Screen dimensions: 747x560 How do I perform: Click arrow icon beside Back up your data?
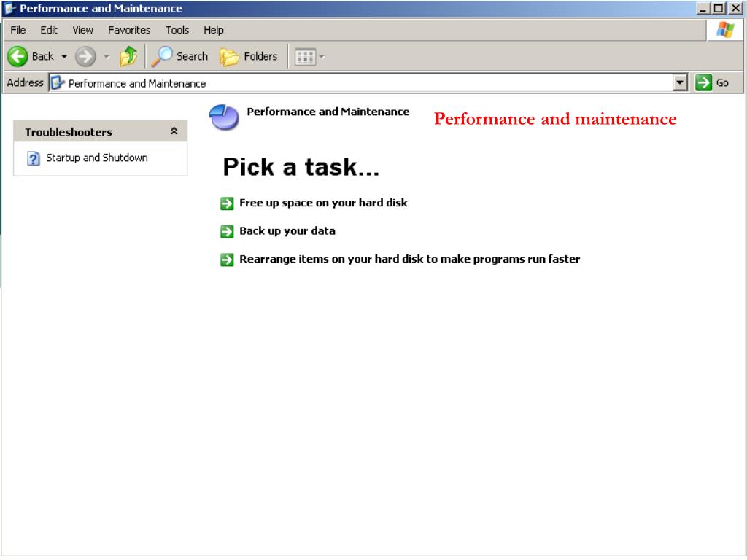[228, 231]
